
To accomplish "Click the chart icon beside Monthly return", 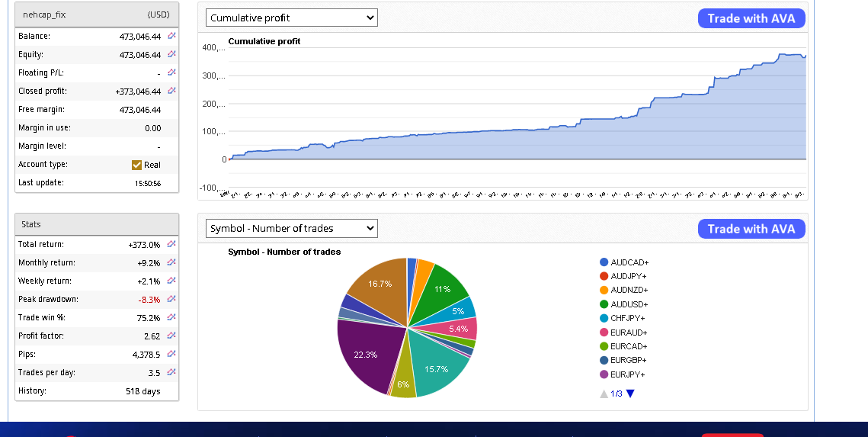I will 171,262.
